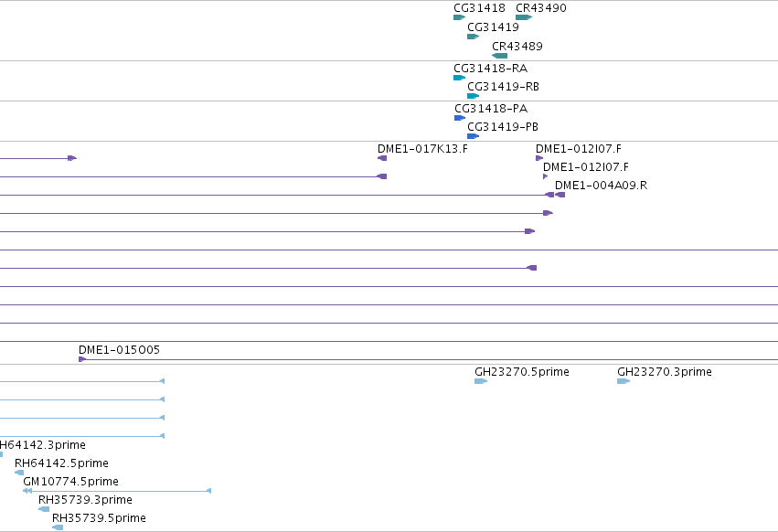
Task: Open the DME1-015O05 feature label
Action: [119, 350]
